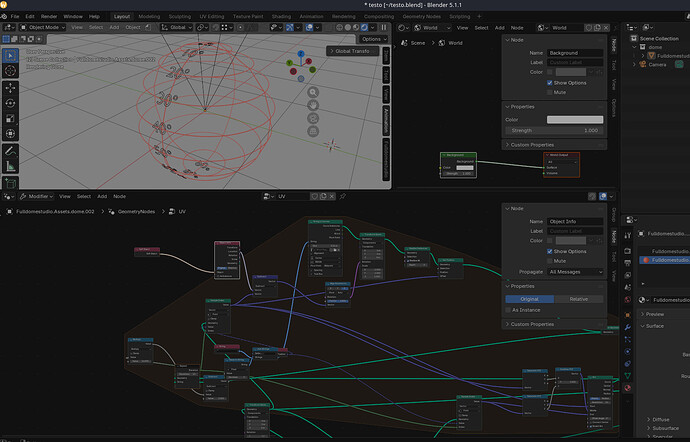Select the Transform tool in viewport toolbar
The height and width of the screenshot is (442, 690).
[11, 133]
